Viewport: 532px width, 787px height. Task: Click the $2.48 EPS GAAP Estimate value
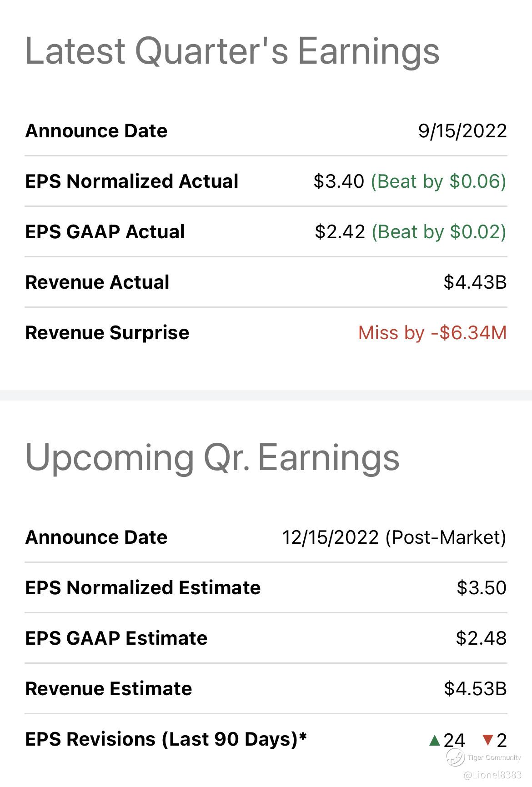[481, 638]
